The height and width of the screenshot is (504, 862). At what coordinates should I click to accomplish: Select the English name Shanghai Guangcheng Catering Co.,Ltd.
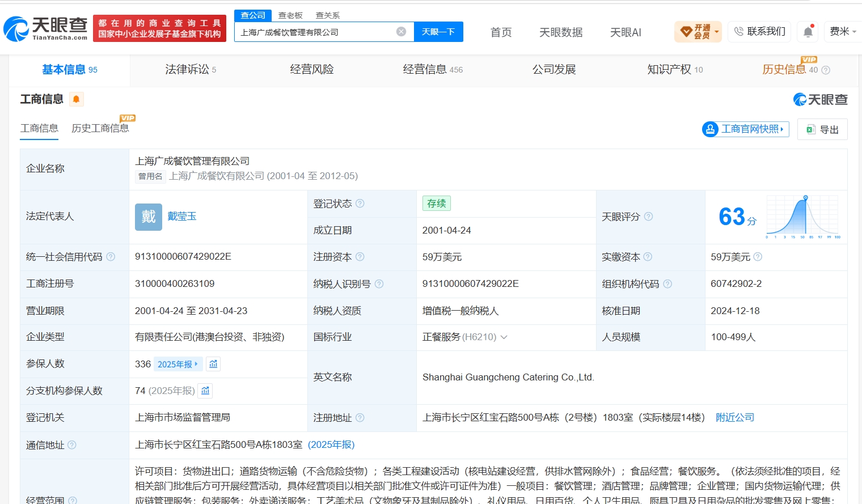[x=508, y=377]
